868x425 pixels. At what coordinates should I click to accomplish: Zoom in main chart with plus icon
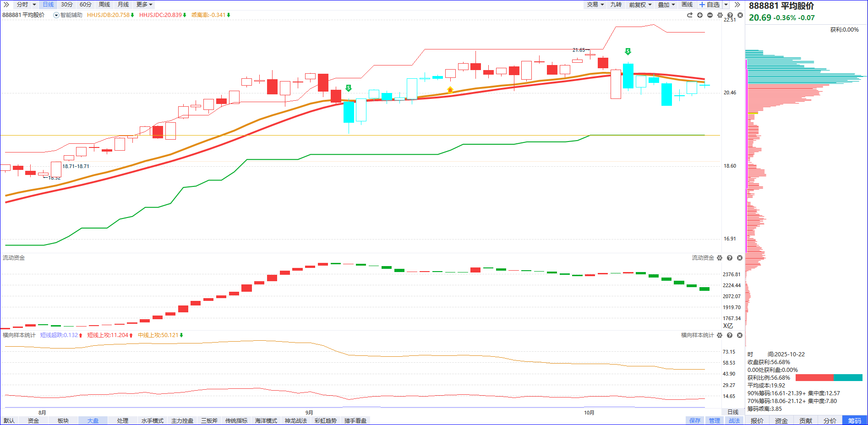(x=700, y=15)
